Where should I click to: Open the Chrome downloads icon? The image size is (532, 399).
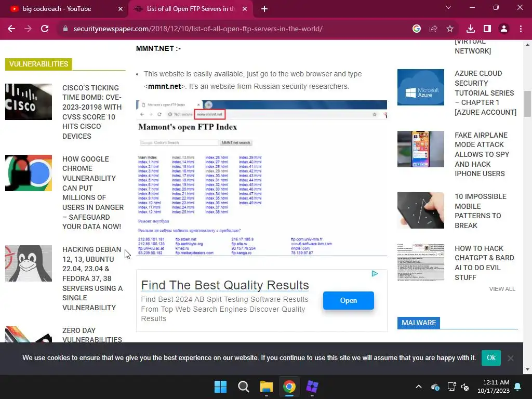[x=471, y=29]
